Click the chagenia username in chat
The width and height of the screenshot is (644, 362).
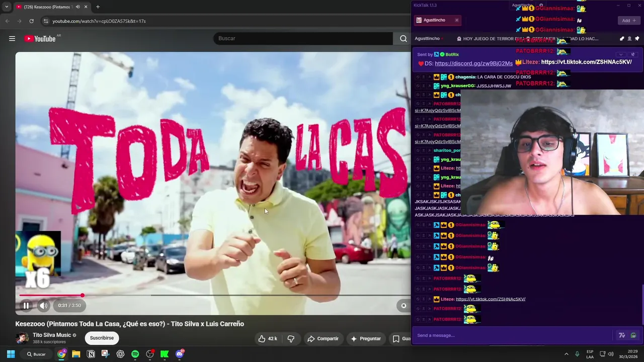pos(465,77)
